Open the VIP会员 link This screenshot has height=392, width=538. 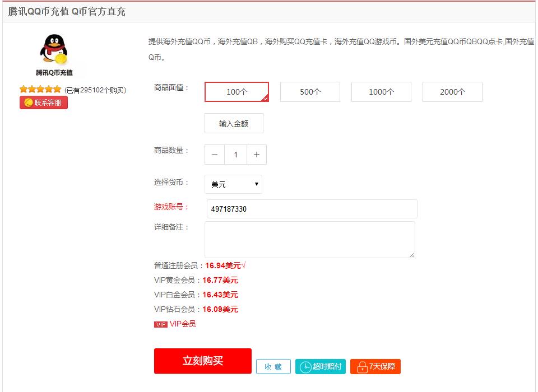click(183, 324)
